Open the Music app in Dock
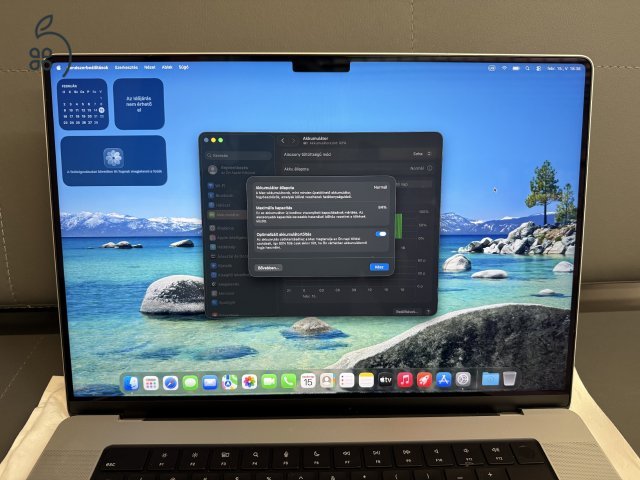Viewport: 640px width, 480px height. tap(405, 380)
